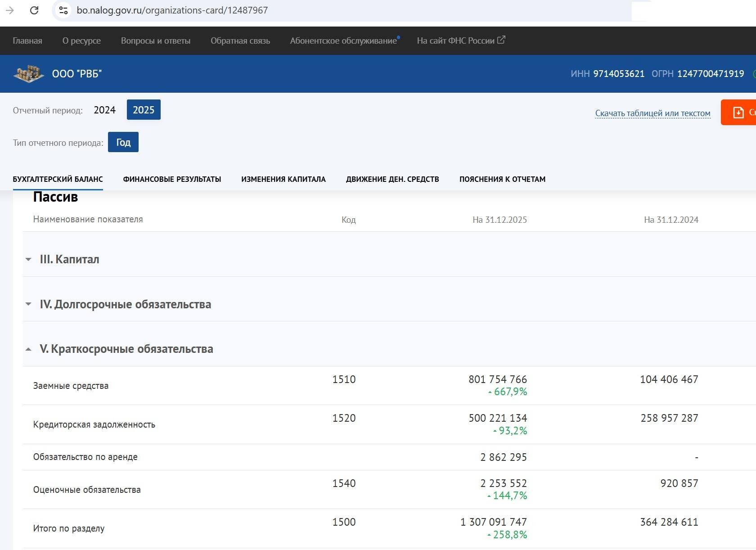Open the Движение ден. средств tab
The image size is (756, 550).
pos(392,179)
